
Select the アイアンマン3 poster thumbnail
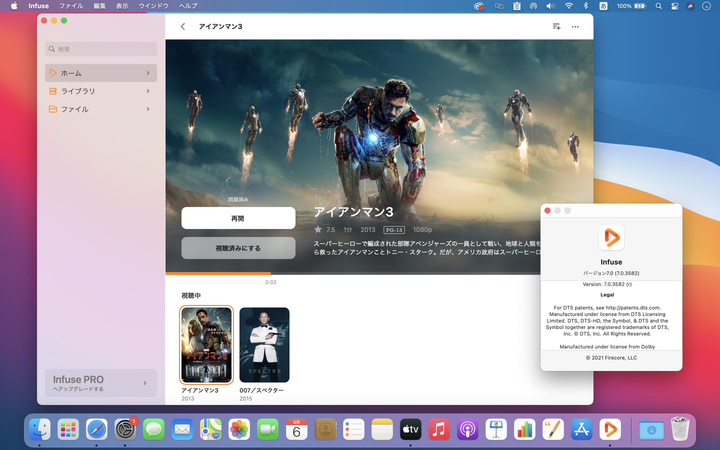tap(206, 345)
